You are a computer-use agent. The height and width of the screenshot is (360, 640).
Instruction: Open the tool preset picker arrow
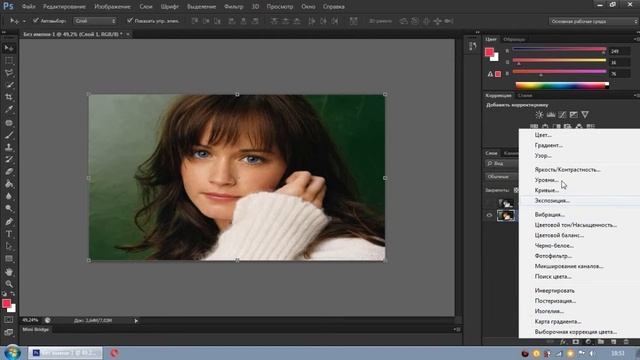tap(24, 21)
